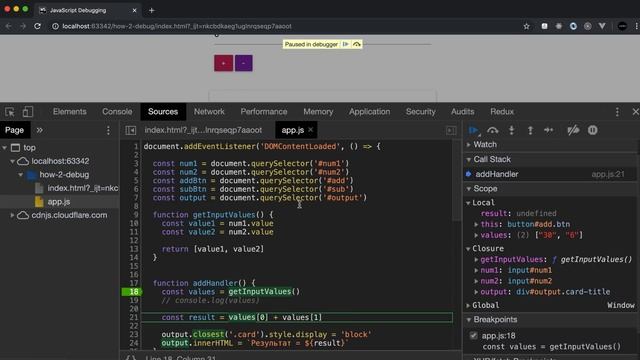Open the Performance tab
Image resolution: width=640 pixels, height=360 pixels.
[x=264, y=112]
